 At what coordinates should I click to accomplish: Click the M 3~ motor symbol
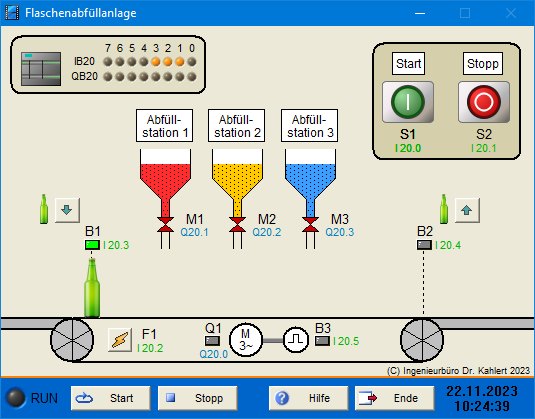pyautogui.click(x=246, y=340)
